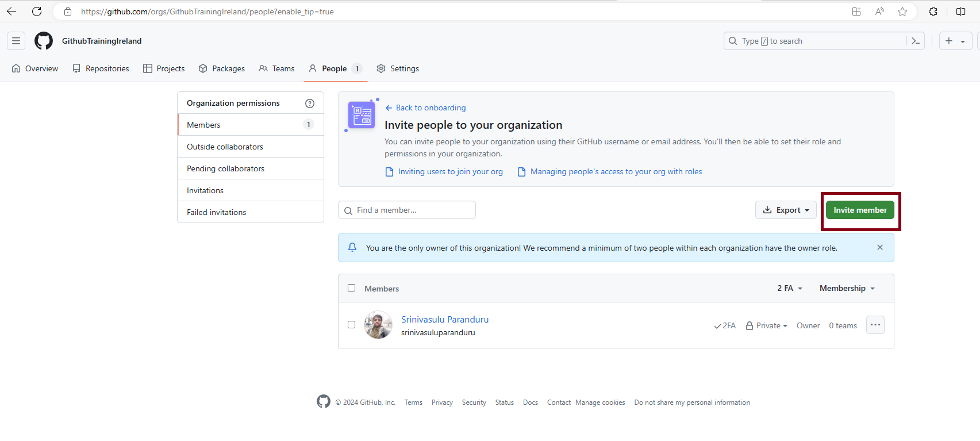The image size is (980, 441).
Task: Expand the Export dropdown
Action: [x=786, y=210]
